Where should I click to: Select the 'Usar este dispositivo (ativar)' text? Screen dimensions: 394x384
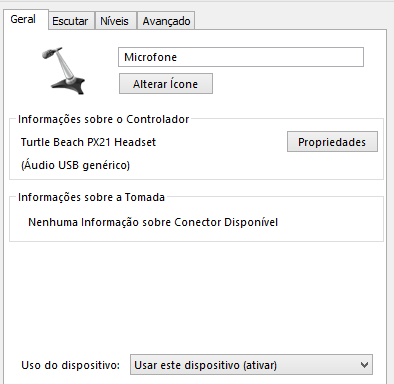tap(205, 365)
